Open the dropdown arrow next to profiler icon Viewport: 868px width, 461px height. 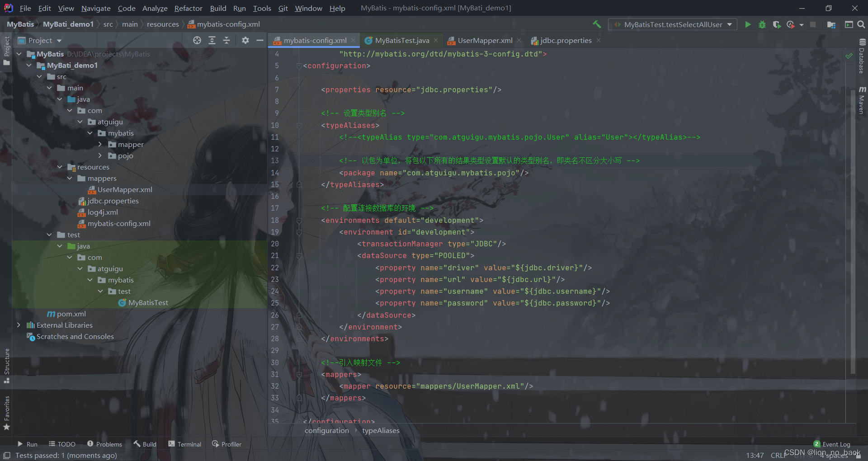pyautogui.click(x=802, y=25)
